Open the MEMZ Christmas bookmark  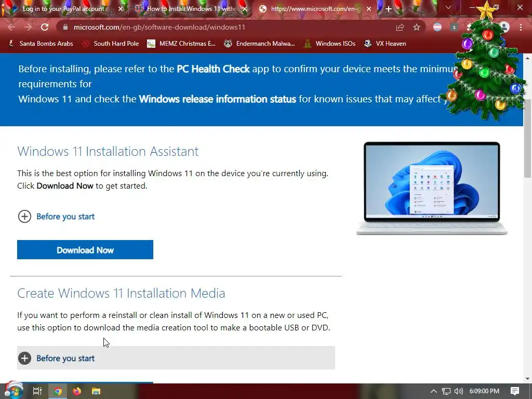[181, 44]
